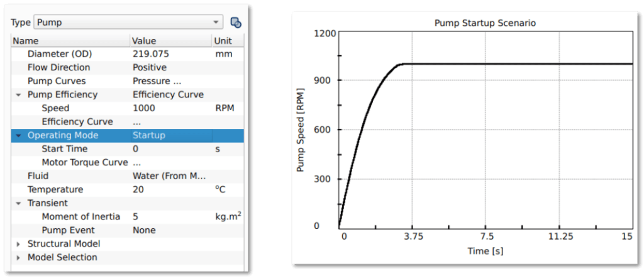Screen dimensions: 644x278
Task: Edit the Speed value 1000
Action: 144,108
